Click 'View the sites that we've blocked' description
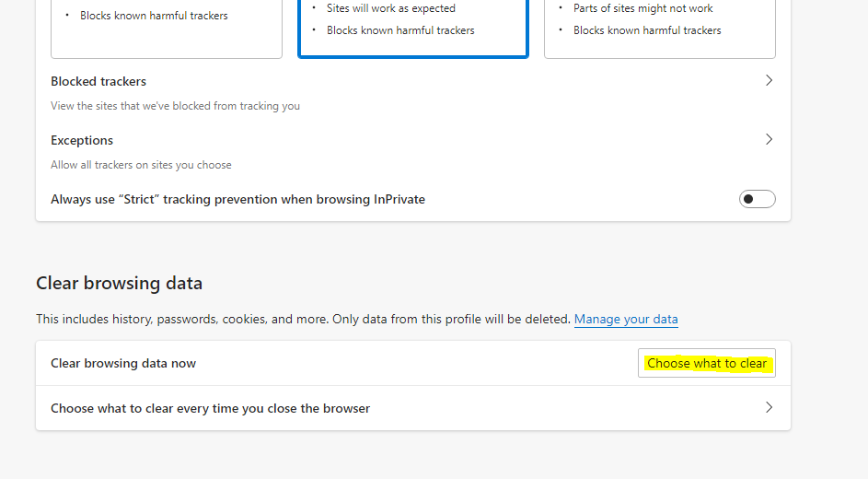This screenshot has width=868, height=479. click(176, 106)
